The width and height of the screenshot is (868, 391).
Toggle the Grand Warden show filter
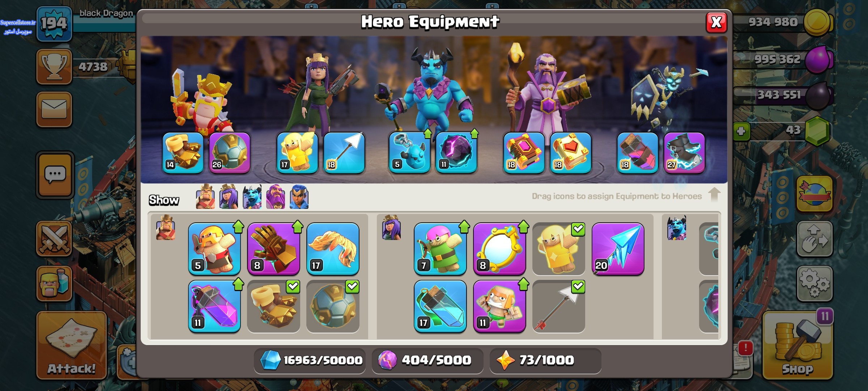276,197
